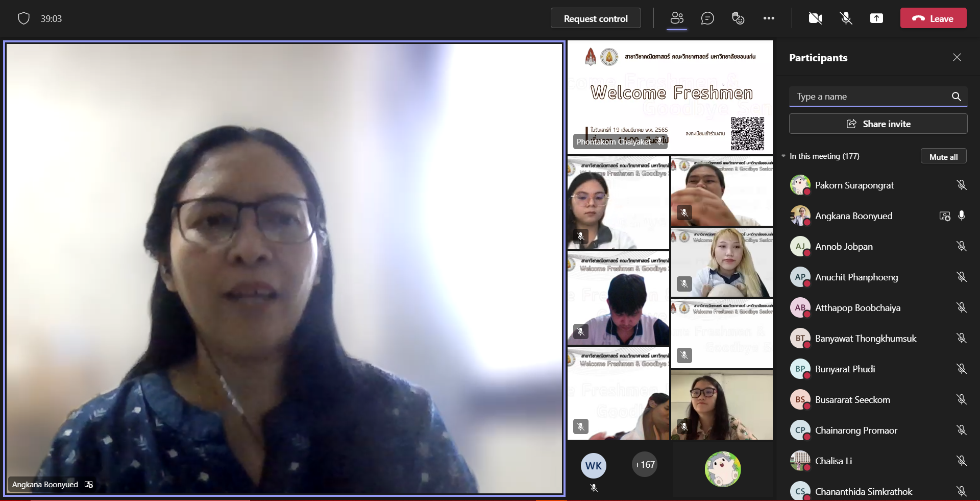Open the More actions ellipsis menu
The height and width of the screenshot is (501, 980).
769,18
